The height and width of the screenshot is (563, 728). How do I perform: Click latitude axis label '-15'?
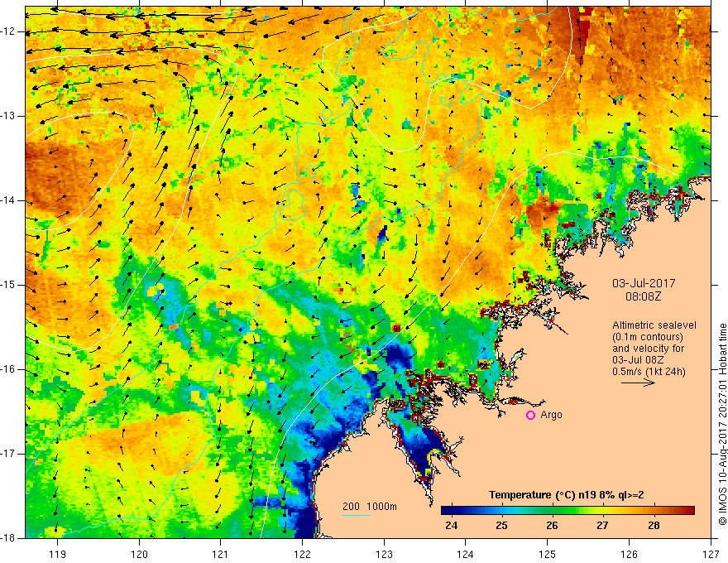point(8,285)
